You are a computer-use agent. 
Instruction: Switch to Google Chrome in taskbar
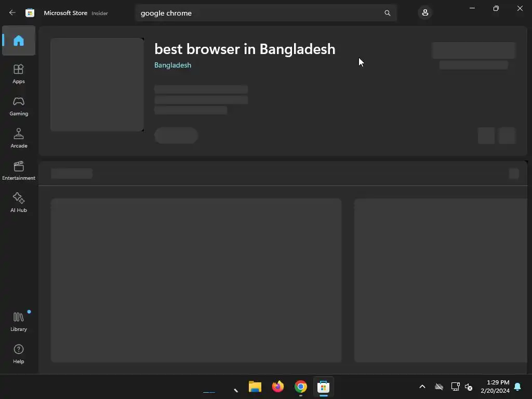tap(301, 387)
